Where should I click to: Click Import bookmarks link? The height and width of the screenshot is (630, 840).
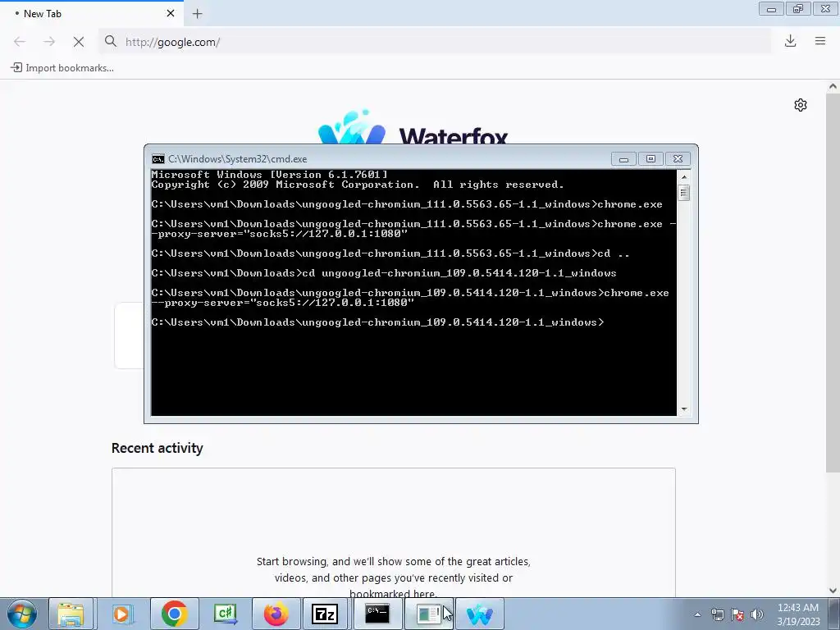click(x=62, y=68)
